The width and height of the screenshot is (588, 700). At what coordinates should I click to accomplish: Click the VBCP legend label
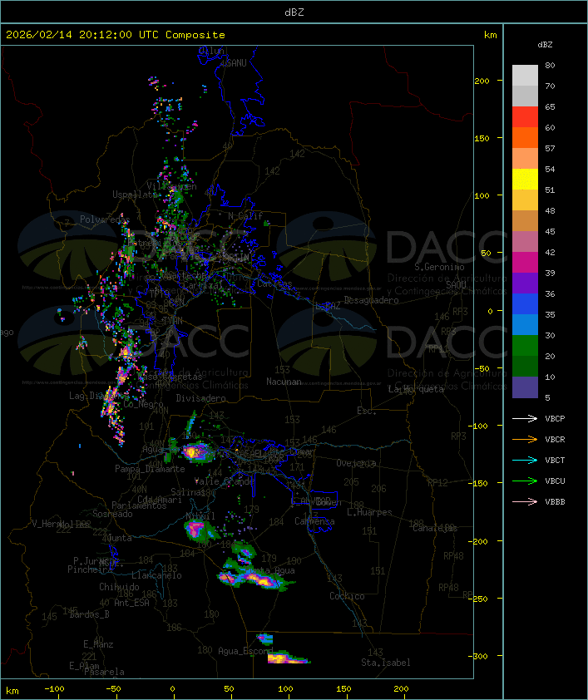tap(555, 419)
